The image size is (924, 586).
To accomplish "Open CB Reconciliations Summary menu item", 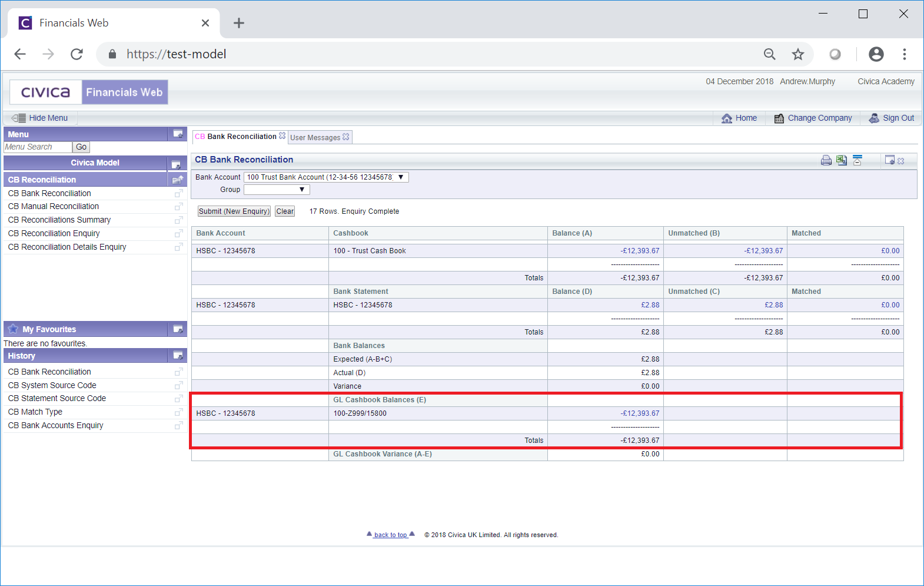I will 59,220.
